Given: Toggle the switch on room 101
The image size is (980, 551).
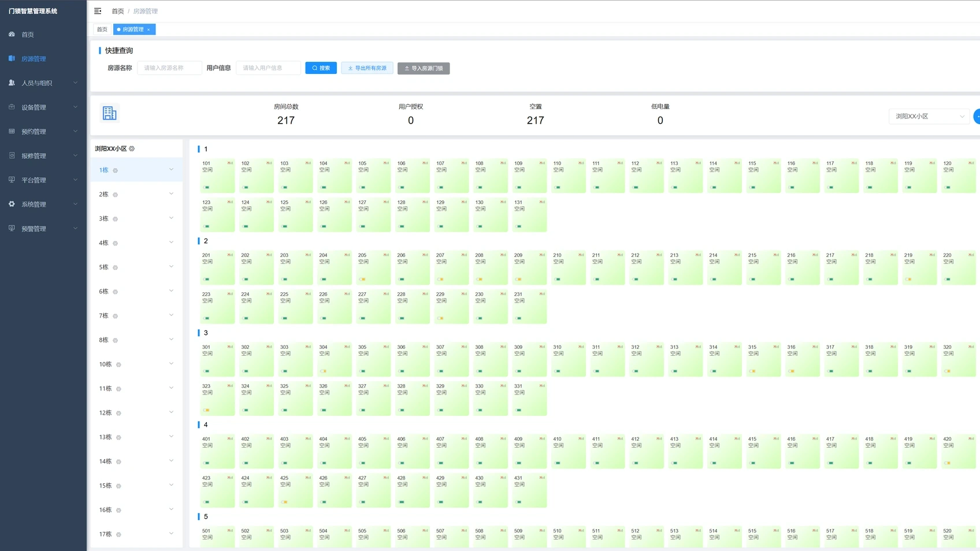Looking at the screenshot, I should click(x=207, y=187).
